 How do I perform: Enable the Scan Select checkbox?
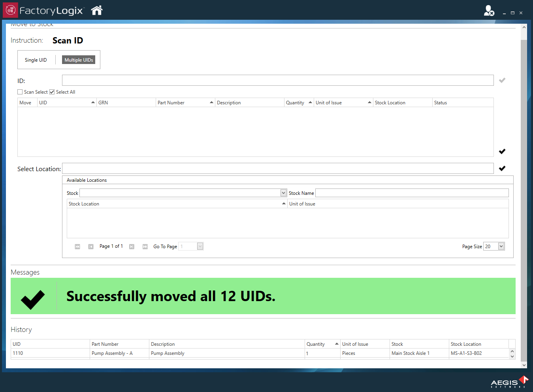[20, 92]
